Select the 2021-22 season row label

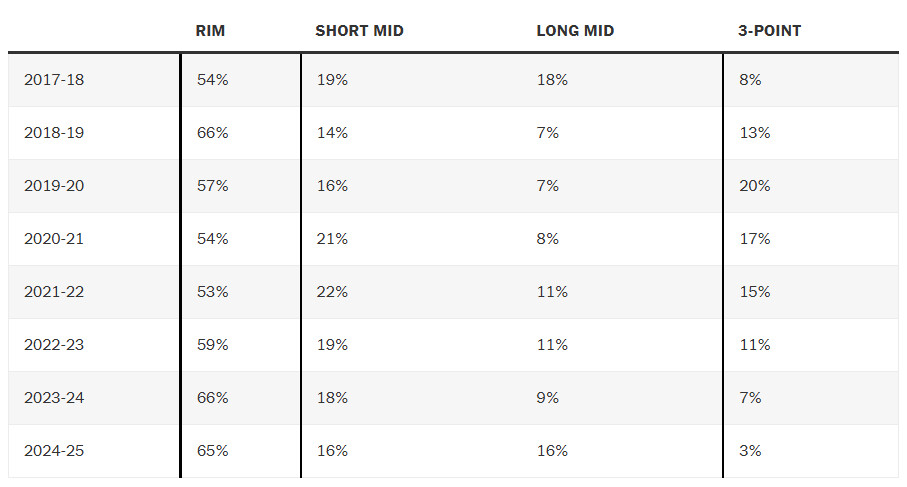(54, 292)
